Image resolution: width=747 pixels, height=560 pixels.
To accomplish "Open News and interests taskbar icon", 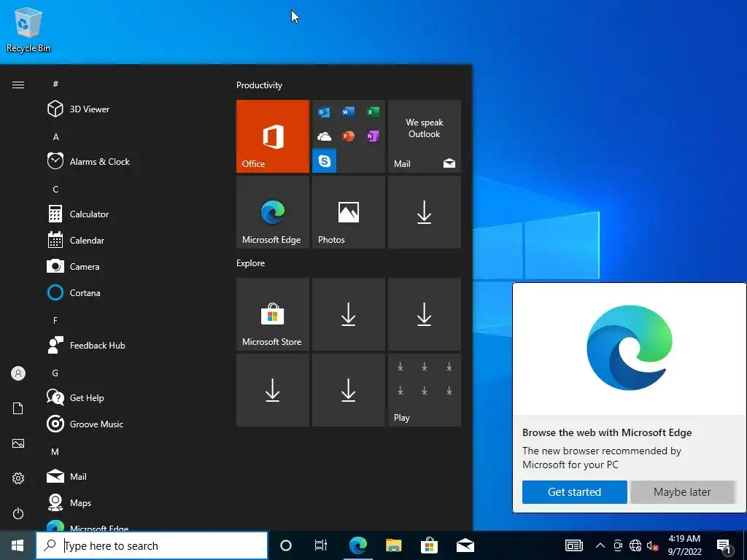I will click(x=573, y=545).
